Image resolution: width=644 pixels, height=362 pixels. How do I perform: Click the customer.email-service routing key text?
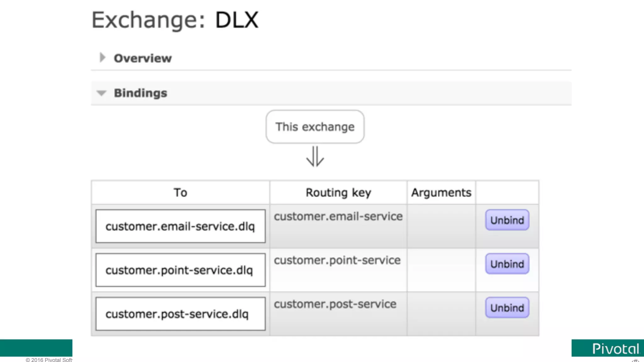tap(338, 217)
